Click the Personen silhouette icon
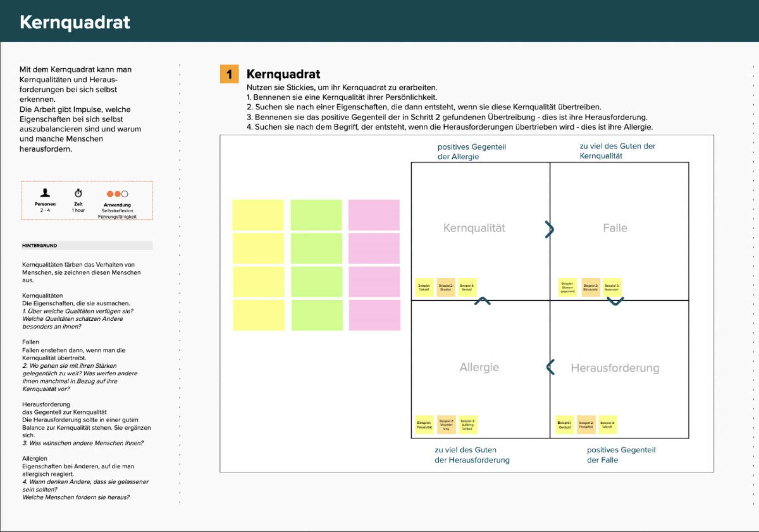This screenshot has height=532, width=759. click(x=45, y=193)
